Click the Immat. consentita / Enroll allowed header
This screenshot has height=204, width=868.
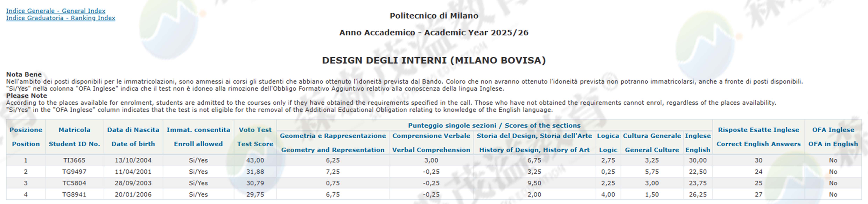pos(198,137)
